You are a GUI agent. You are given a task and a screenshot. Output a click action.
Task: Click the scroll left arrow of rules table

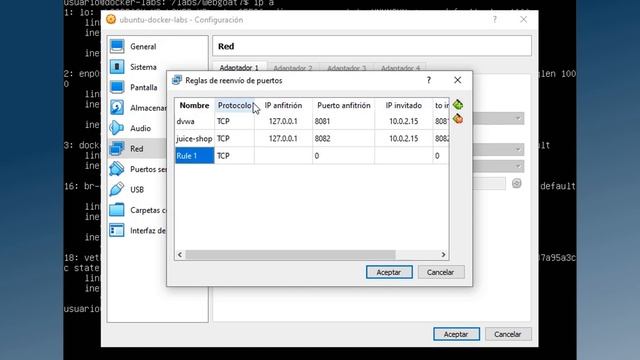click(180, 255)
